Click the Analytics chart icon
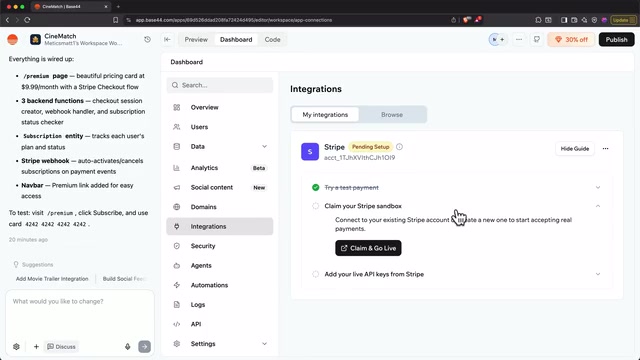 (177, 168)
